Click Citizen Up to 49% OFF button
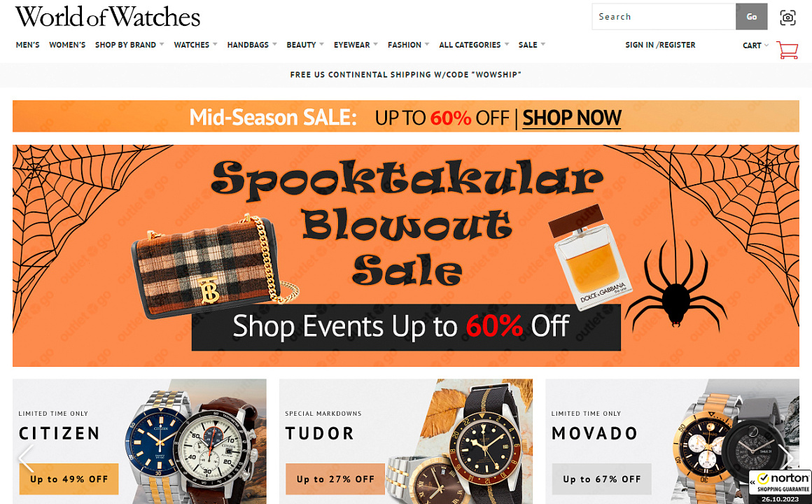This screenshot has height=504, width=812. (69, 479)
